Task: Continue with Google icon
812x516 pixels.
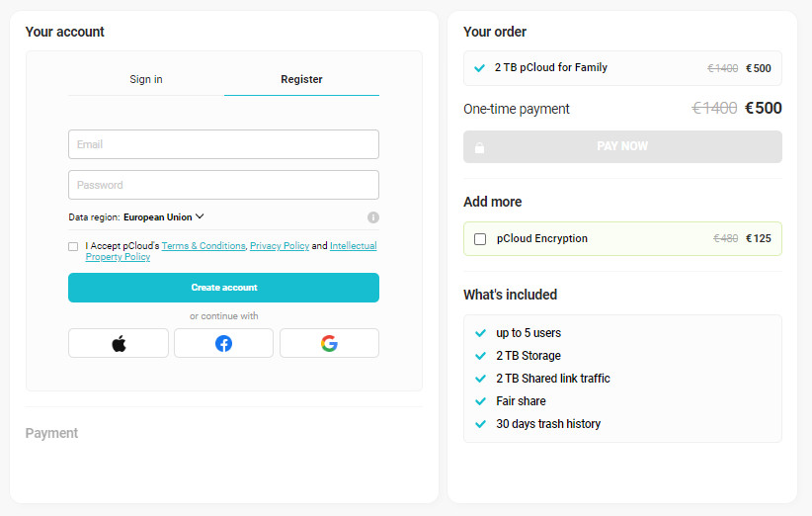Action: tap(329, 343)
